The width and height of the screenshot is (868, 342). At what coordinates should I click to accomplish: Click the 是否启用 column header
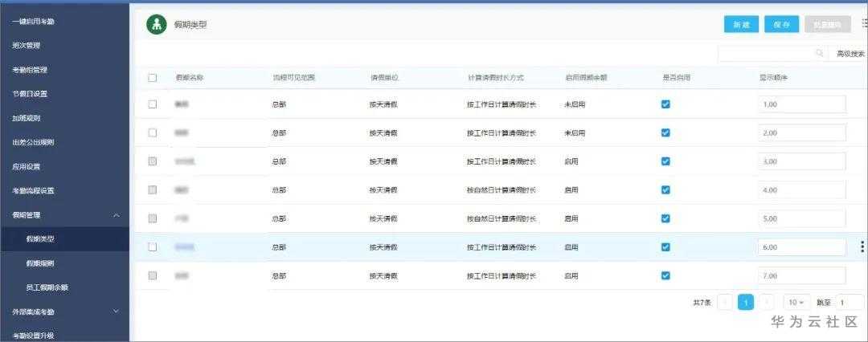click(676, 78)
